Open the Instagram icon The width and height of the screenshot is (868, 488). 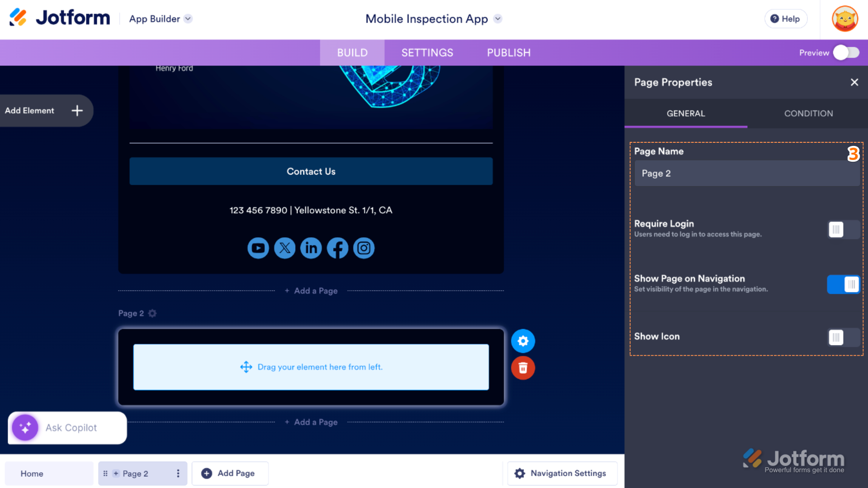tap(363, 248)
